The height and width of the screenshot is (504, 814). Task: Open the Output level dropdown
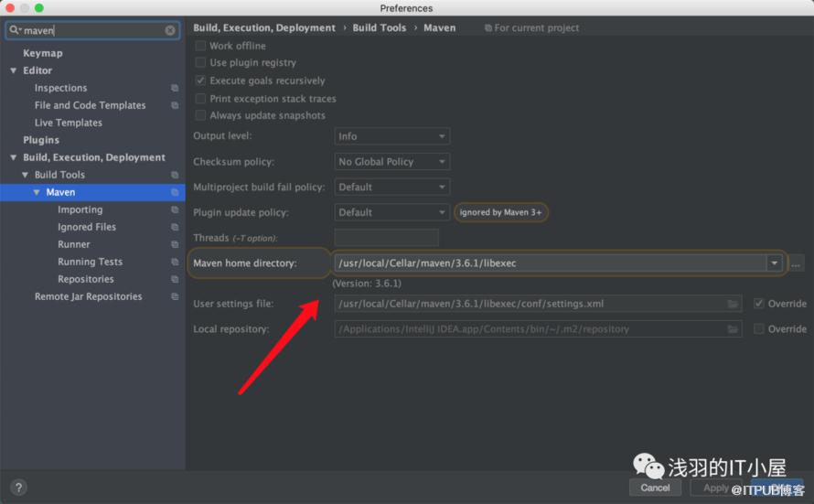(x=391, y=136)
